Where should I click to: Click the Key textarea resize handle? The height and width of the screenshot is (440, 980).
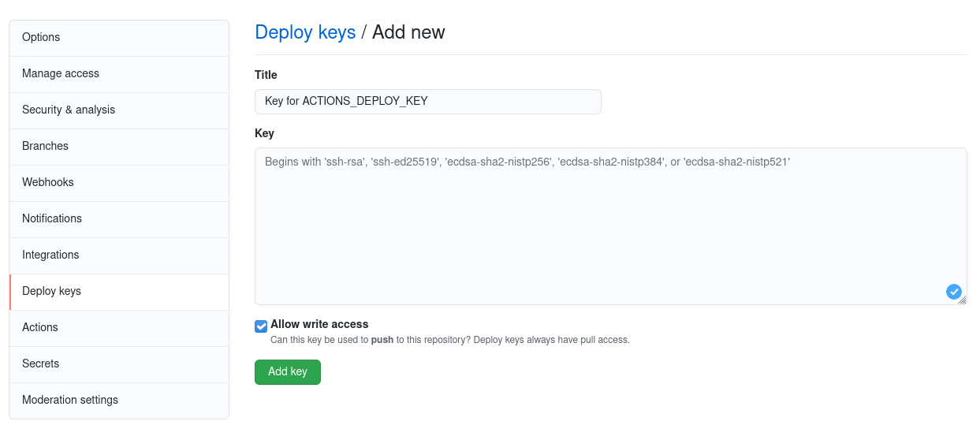point(962,300)
